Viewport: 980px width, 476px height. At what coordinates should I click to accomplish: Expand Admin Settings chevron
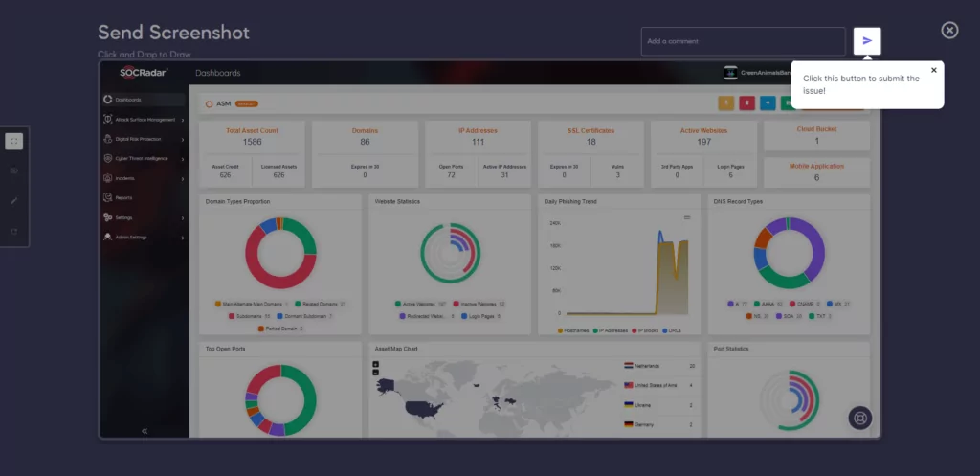click(x=183, y=238)
